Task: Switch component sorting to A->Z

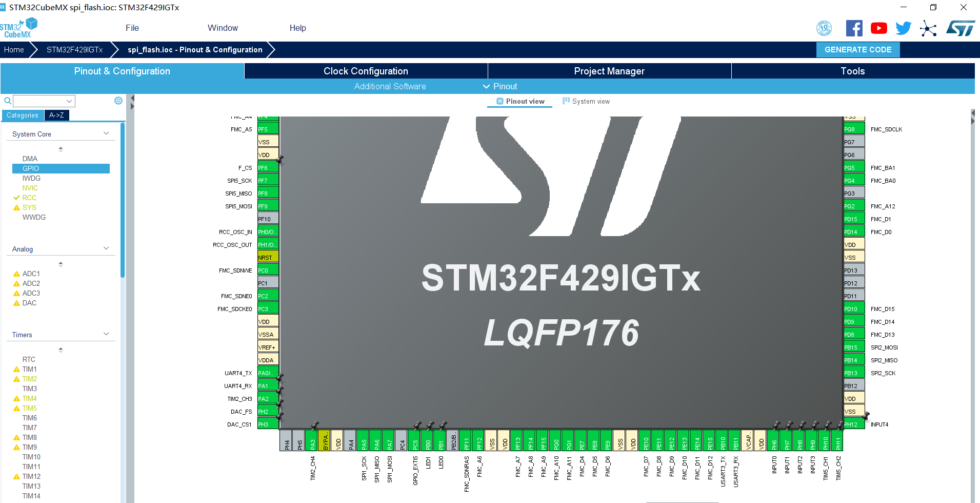Action: 56,115
